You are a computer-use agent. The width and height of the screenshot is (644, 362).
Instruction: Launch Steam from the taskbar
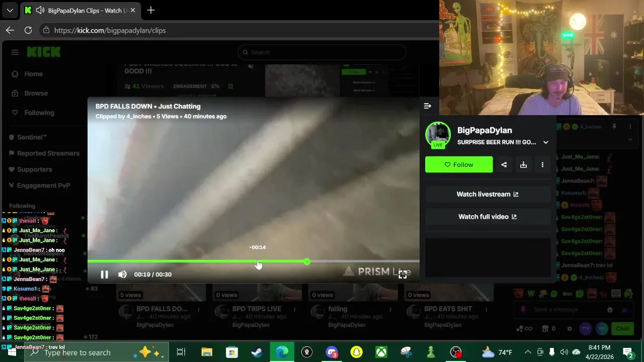click(x=257, y=352)
